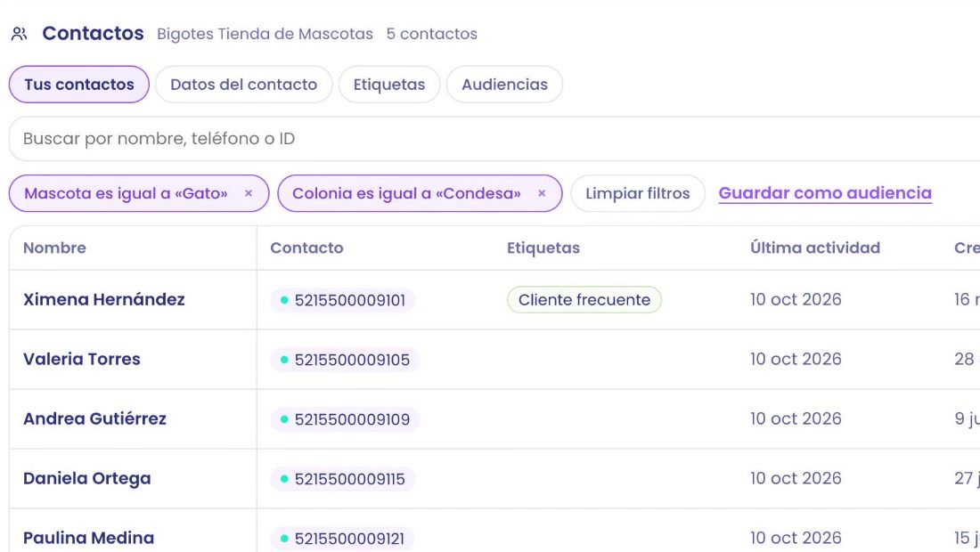Viewport: 980px width, 552px height.
Task: Click the 5 contactos count text
Action: tap(432, 34)
